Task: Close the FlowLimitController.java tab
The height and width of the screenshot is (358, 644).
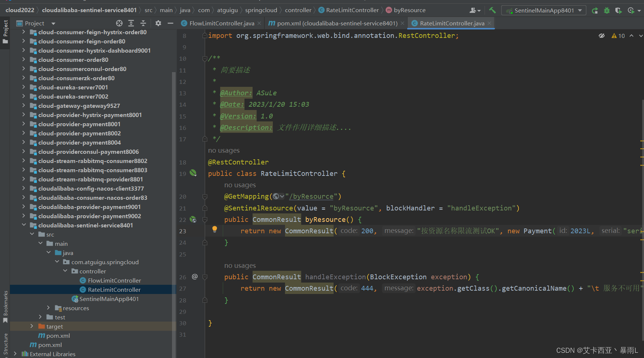Action: coord(259,23)
